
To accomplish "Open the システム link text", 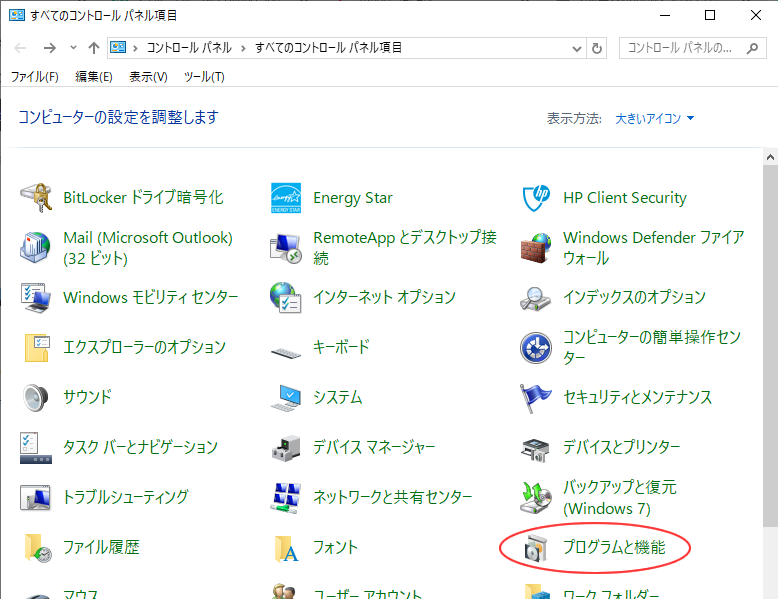I will [x=337, y=397].
